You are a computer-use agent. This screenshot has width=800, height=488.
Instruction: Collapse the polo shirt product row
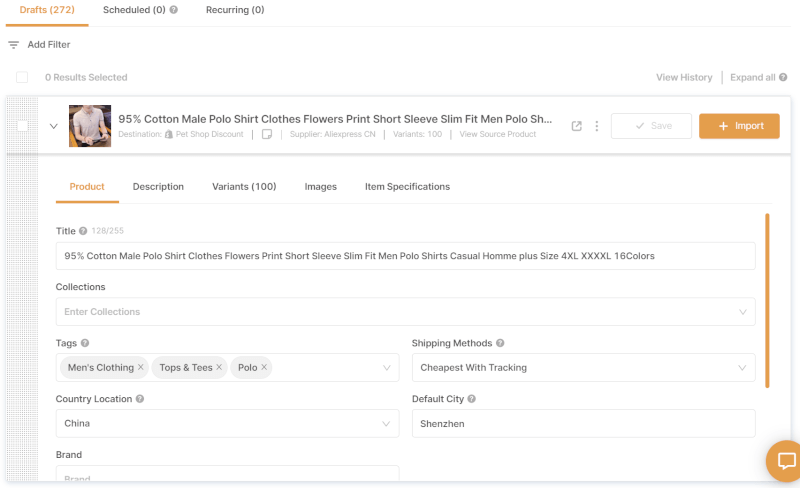coord(54,126)
